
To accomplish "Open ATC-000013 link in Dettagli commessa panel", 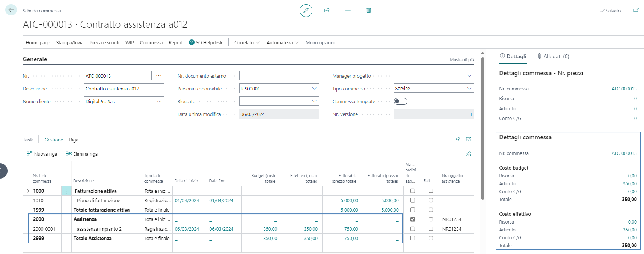I will click(x=624, y=153).
